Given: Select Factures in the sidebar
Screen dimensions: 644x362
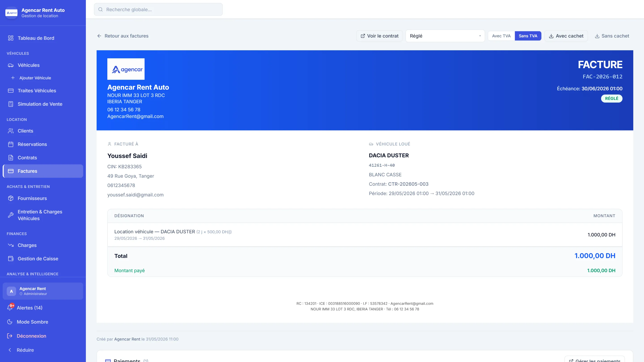Looking at the screenshot, I should click(x=43, y=171).
